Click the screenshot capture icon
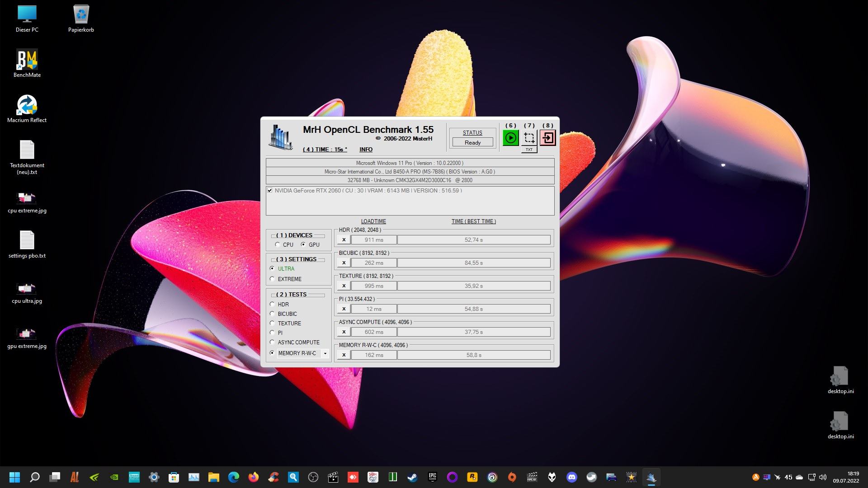Screen dimensions: 868x488 point(529,138)
